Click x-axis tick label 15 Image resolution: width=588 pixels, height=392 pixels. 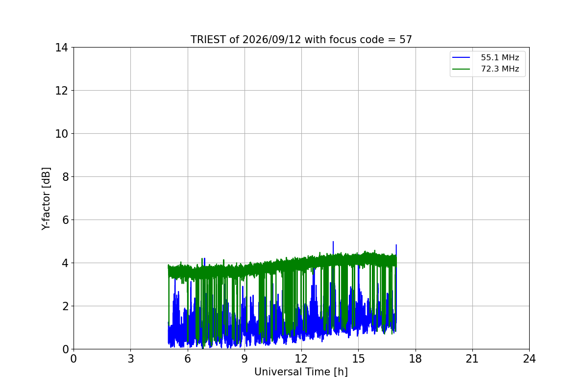pyautogui.click(x=358, y=359)
